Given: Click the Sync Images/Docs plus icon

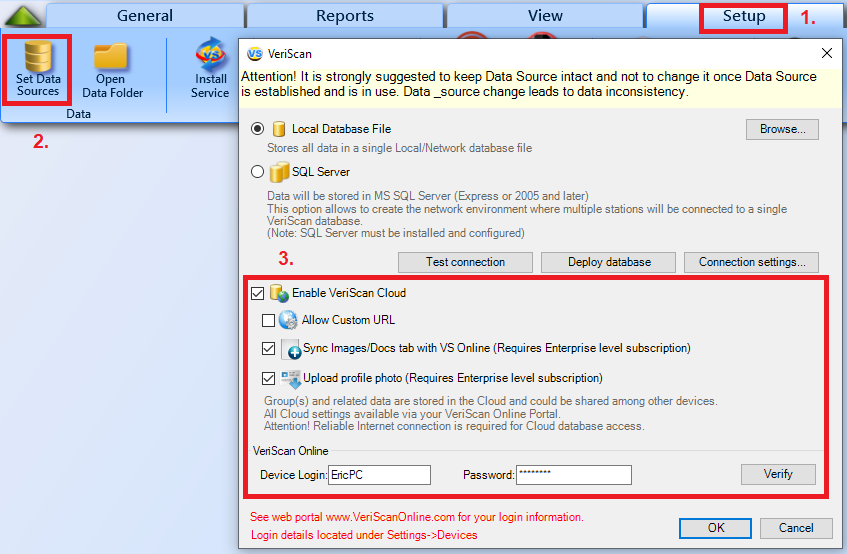Looking at the screenshot, I should coord(291,349).
